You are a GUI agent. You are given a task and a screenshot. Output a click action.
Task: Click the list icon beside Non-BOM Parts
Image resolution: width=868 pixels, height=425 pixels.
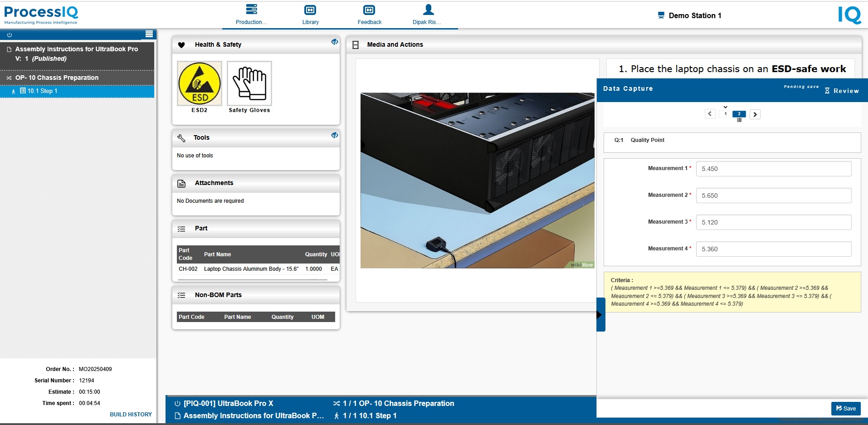(x=181, y=295)
